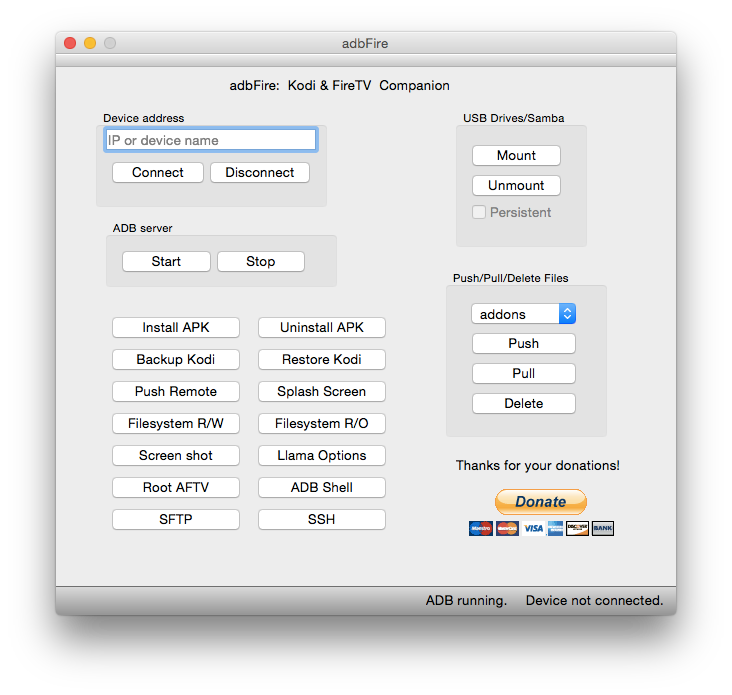Click the Pull files button

[523, 373]
